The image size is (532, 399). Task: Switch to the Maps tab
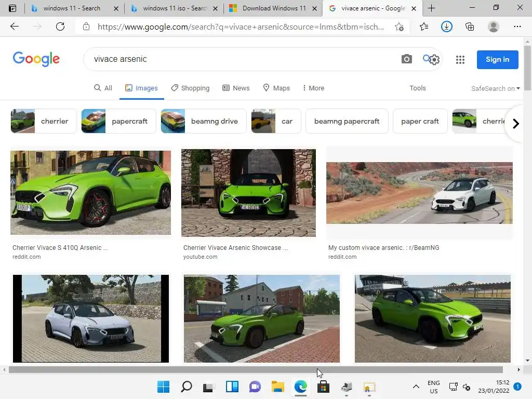tap(276, 88)
